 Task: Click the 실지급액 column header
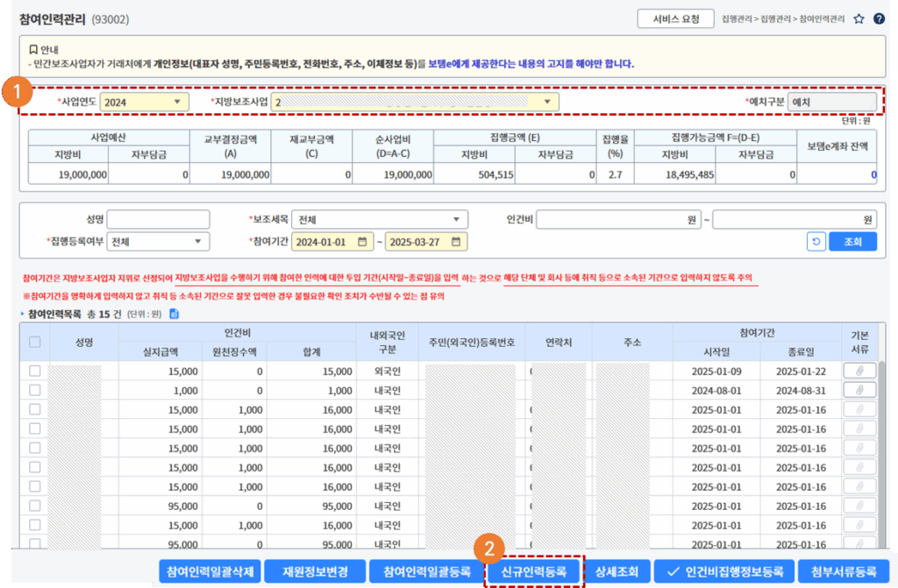tap(160, 351)
